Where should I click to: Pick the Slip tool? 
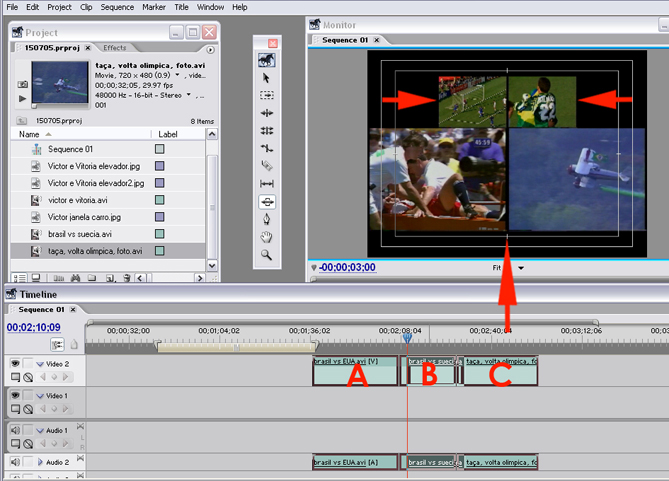pos(267,184)
